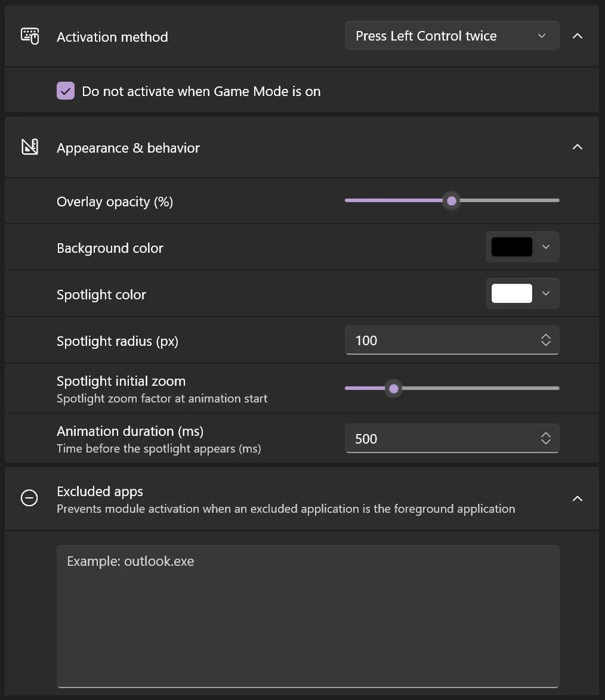
Task: Click the Spotlight zoom factor at animation start text
Action: (x=162, y=398)
